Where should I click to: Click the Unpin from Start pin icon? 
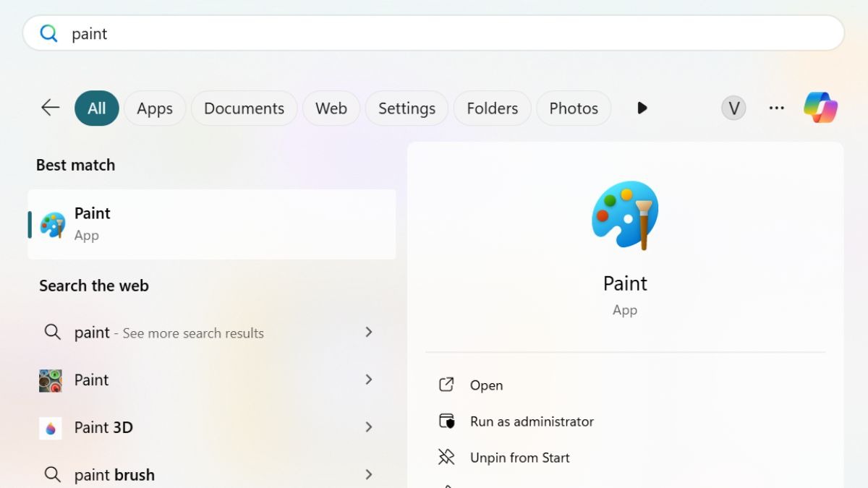click(x=446, y=457)
